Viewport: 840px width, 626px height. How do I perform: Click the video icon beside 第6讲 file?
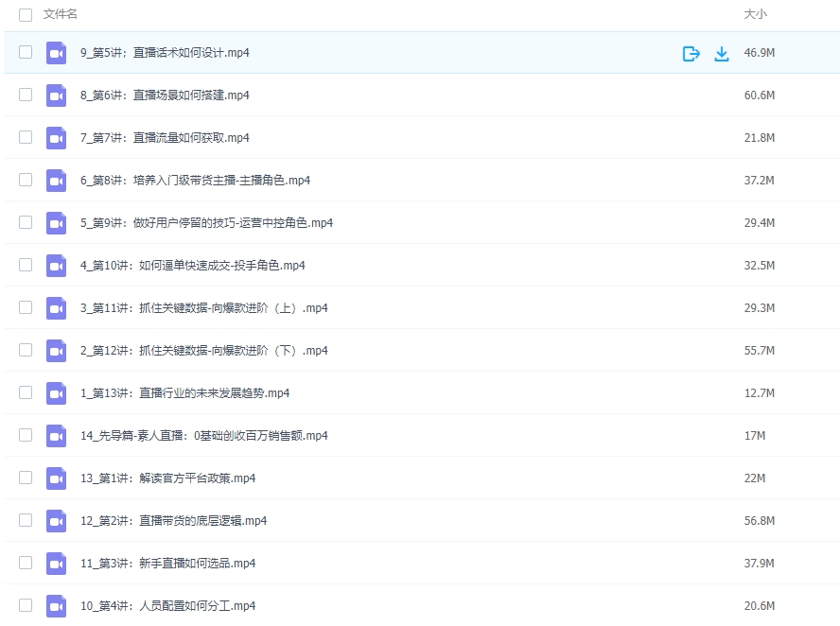click(56, 95)
